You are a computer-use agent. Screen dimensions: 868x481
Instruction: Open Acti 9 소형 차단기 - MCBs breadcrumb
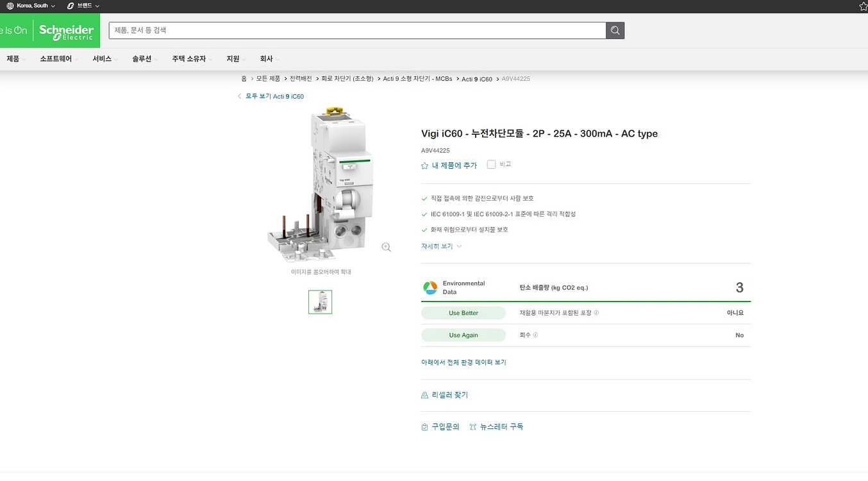pos(417,79)
